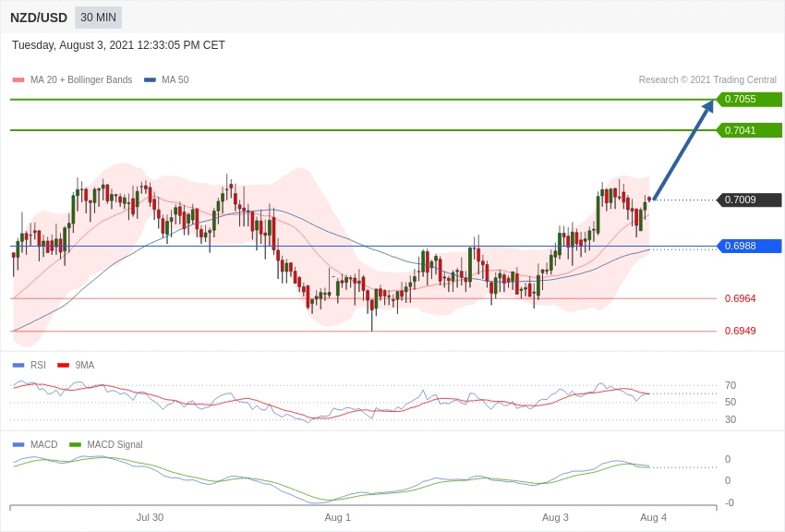Click the MA 20 + Bollinger Bands pink swatch
The height and width of the screenshot is (532, 785).
point(18,79)
